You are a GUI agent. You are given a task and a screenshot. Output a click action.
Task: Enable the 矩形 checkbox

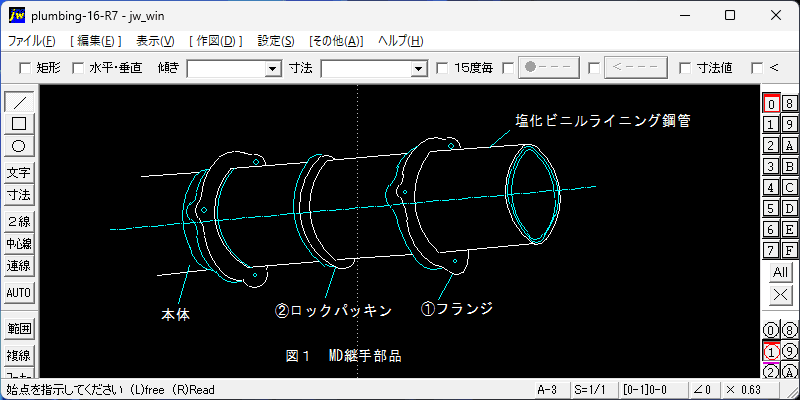[x=26, y=68]
